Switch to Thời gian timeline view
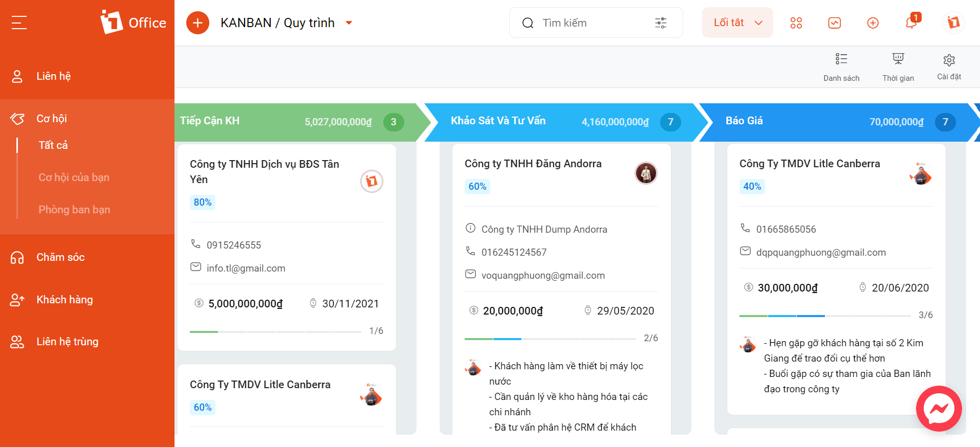 pos(898,67)
